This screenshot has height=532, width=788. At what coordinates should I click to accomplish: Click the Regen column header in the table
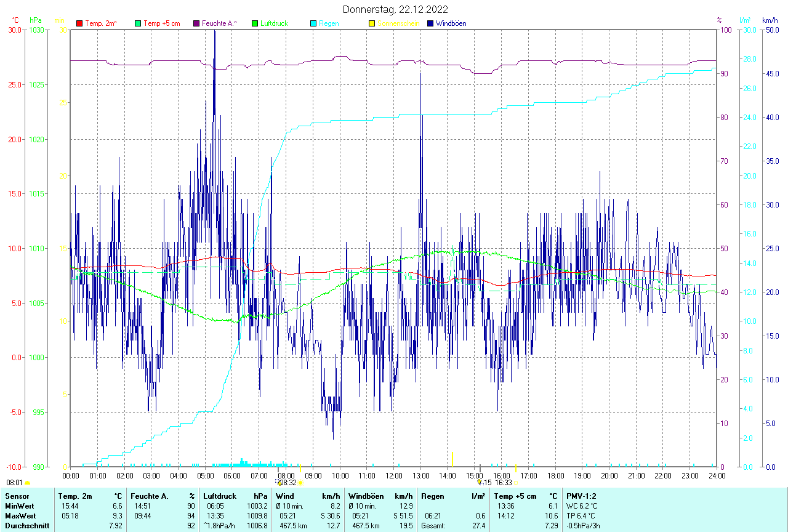point(433,496)
